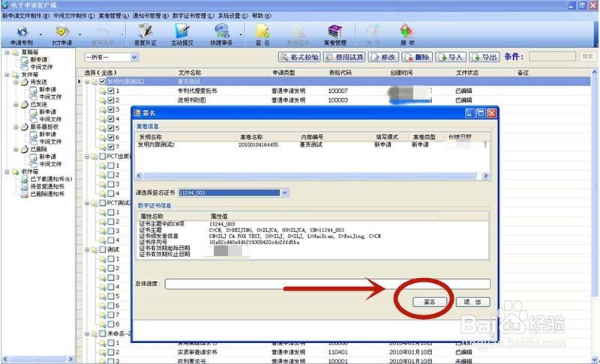The height and width of the screenshot is (364, 600).
Task: Click the 格式校验 button
Action: pyautogui.click(x=299, y=57)
